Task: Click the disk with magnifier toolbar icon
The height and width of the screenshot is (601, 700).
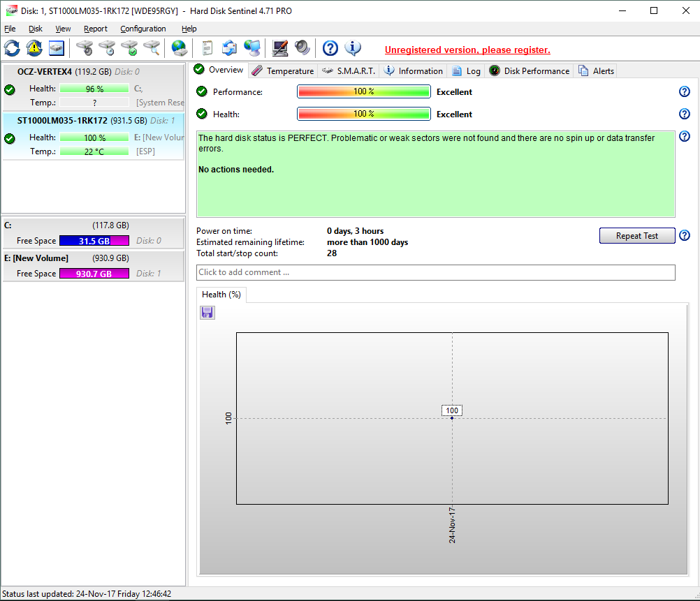Action: (x=152, y=48)
